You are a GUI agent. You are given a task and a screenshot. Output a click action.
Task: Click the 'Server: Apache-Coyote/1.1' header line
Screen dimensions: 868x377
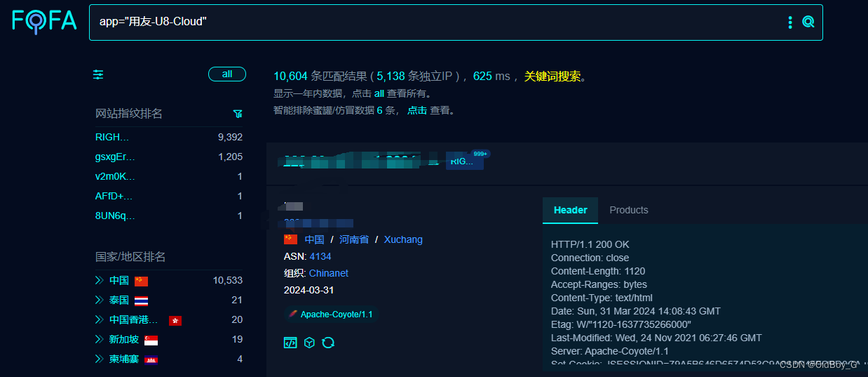pyautogui.click(x=610, y=351)
